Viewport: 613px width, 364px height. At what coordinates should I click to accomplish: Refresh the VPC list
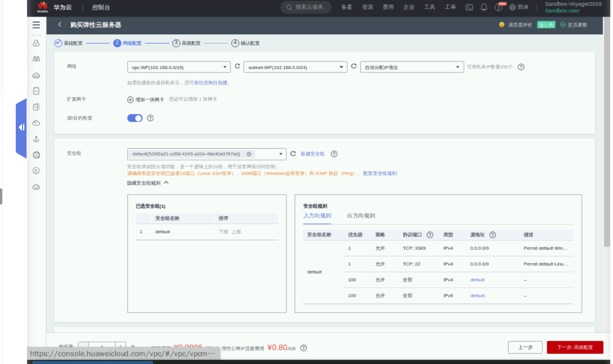(237, 67)
